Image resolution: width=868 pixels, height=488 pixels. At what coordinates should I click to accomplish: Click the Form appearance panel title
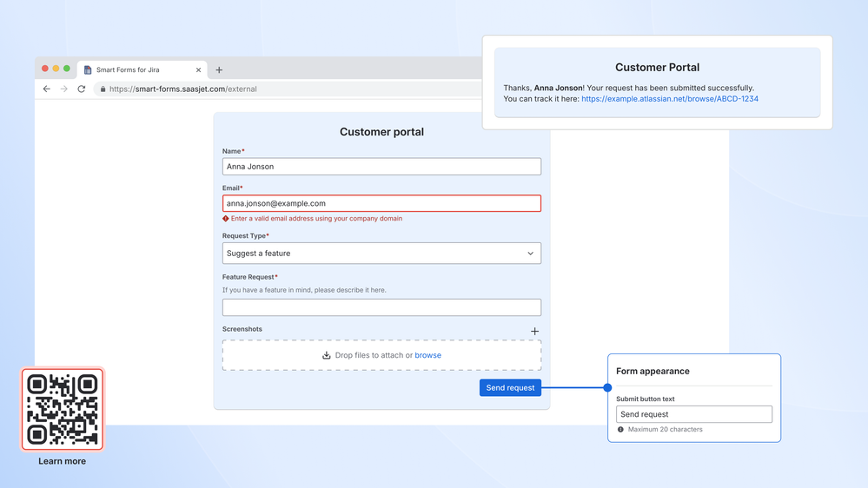pyautogui.click(x=653, y=372)
